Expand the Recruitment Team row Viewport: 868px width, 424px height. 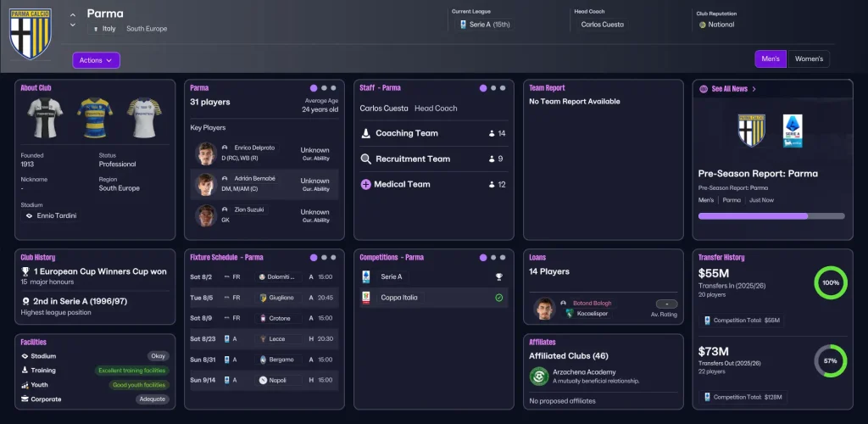click(433, 159)
